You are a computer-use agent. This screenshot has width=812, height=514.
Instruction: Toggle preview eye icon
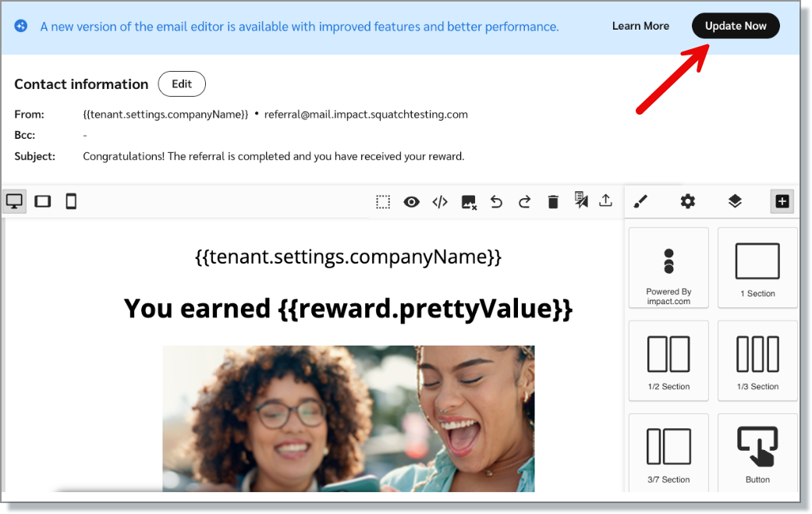coord(411,202)
